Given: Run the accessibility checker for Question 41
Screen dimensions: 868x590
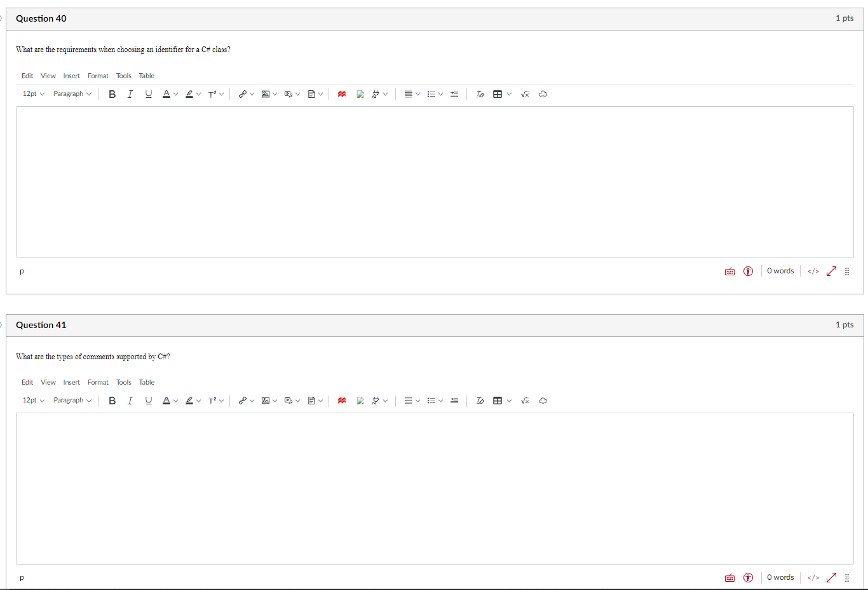Looking at the screenshot, I should pos(748,577).
